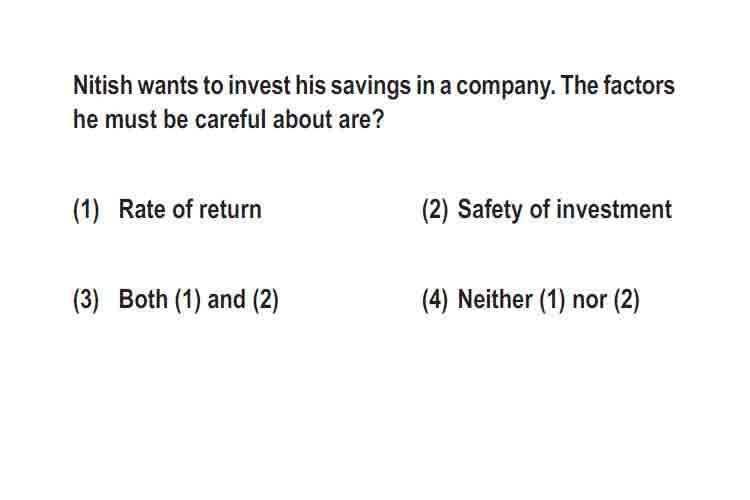
Task: Click the question mark ending the question
Action: point(377,119)
